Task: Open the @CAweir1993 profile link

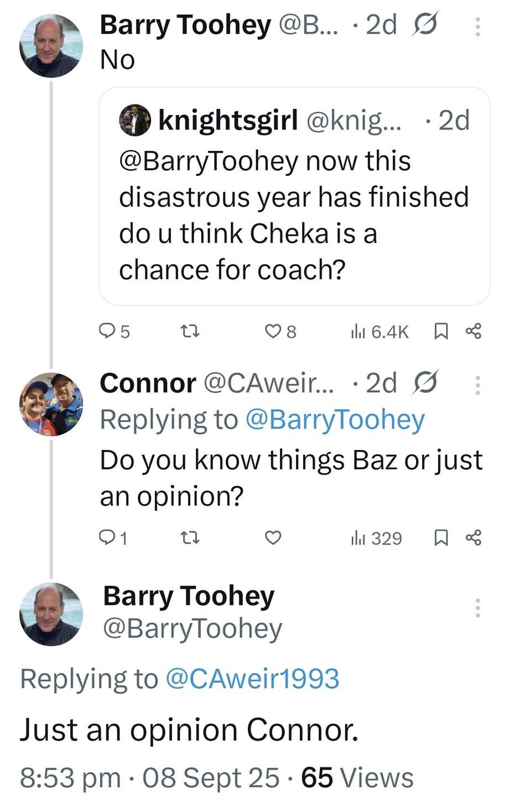Action: click(x=252, y=678)
